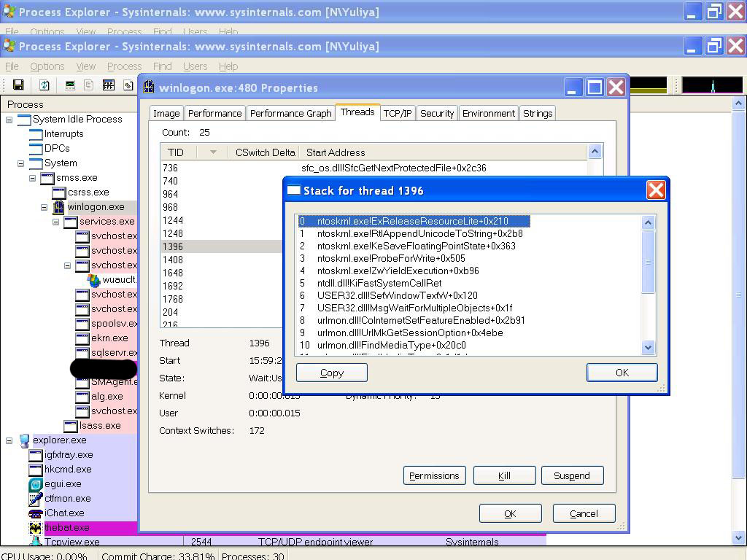Image resolution: width=747 pixels, height=560 pixels.
Task: Click the CSwitch Delta column header
Action: click(x=265, y=152)
